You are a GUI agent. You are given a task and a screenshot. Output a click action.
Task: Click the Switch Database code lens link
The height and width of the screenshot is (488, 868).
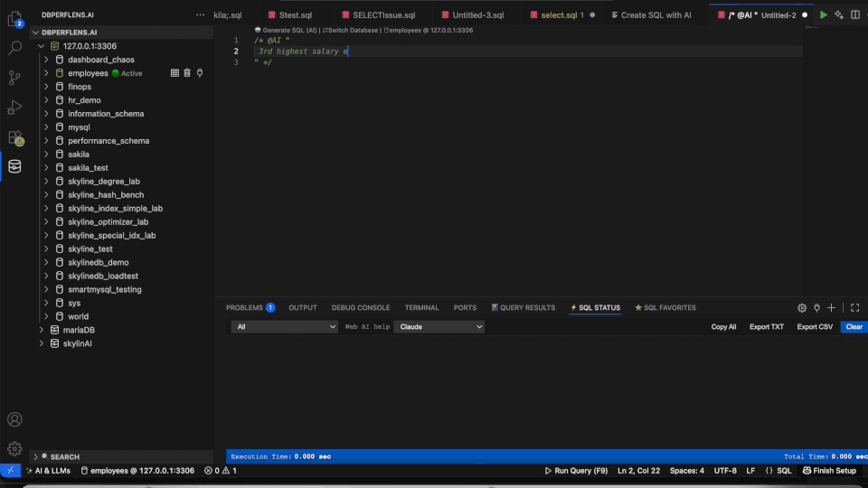(x=350, y=31)
